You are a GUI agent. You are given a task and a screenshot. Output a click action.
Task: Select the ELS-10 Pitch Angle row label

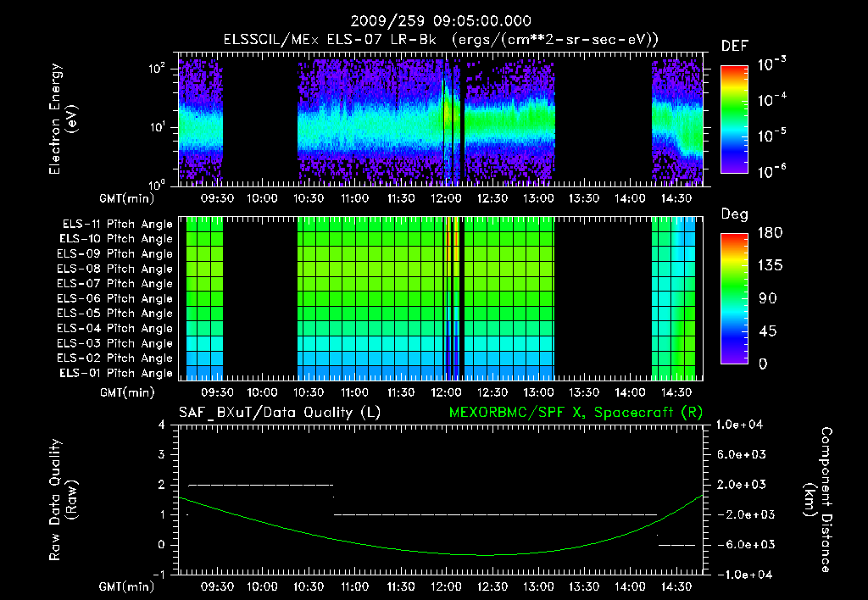coord(116,239)
